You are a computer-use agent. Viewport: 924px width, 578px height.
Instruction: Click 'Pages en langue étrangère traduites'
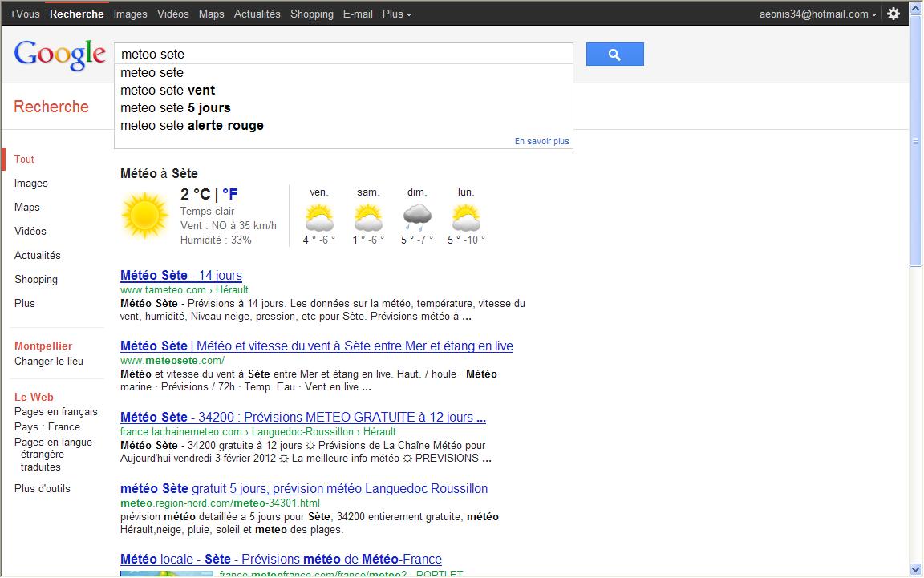pos(53,455)
